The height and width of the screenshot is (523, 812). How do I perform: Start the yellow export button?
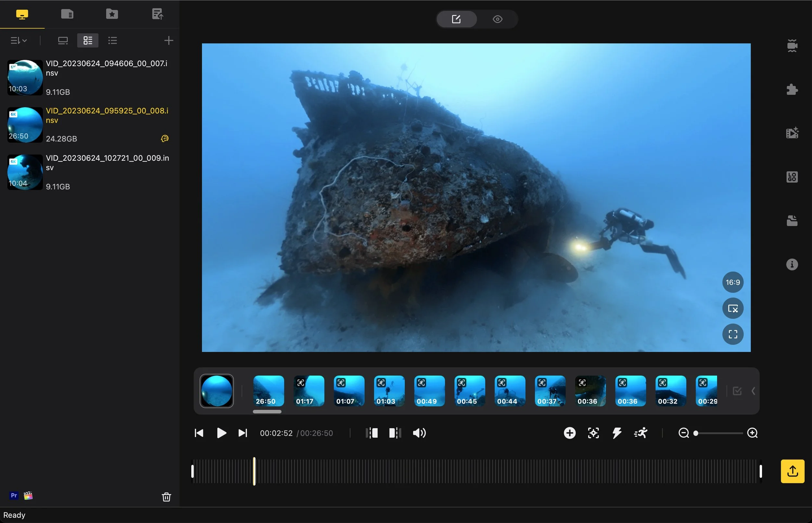(x=792, y=471)
